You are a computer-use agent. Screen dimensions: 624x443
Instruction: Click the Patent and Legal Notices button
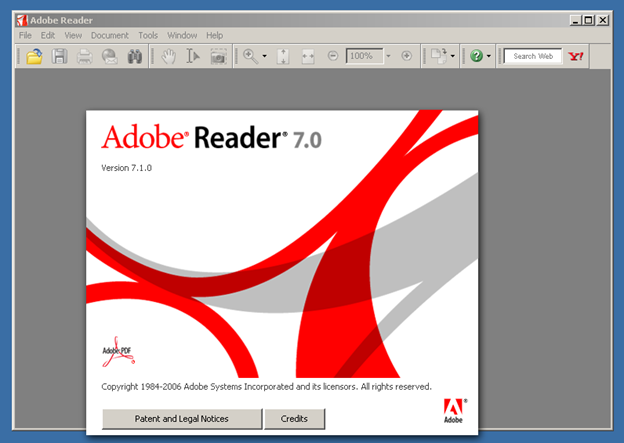pos(182,419)
